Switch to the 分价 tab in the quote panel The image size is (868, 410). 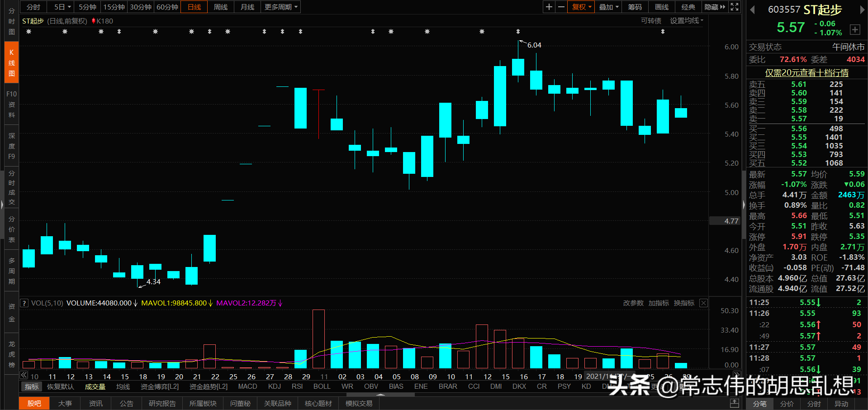point(787,404)
